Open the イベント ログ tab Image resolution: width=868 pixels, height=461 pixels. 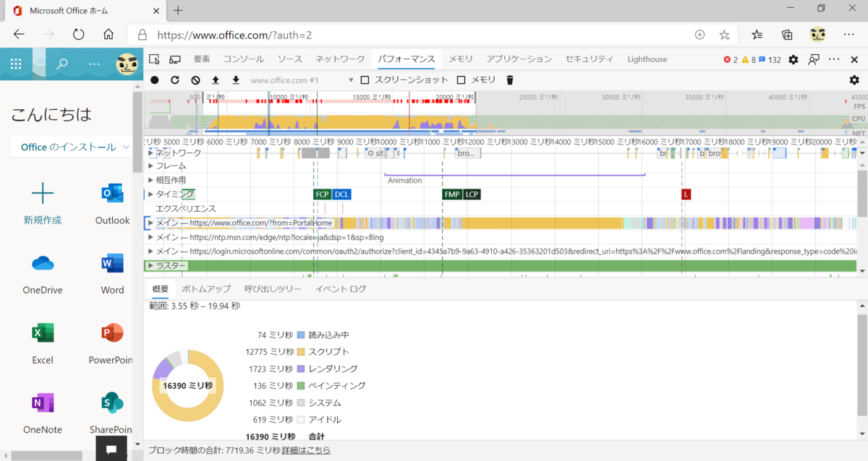pos(340,289)
